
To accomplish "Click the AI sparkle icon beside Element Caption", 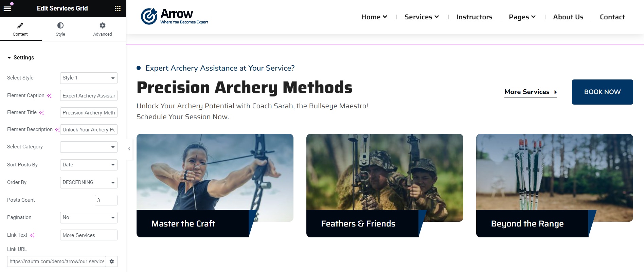I will pos(49,96).
